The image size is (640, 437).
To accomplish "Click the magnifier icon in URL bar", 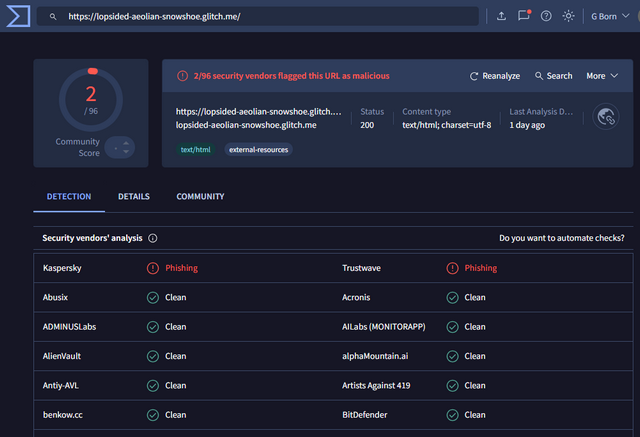I will tap(53, 17).
